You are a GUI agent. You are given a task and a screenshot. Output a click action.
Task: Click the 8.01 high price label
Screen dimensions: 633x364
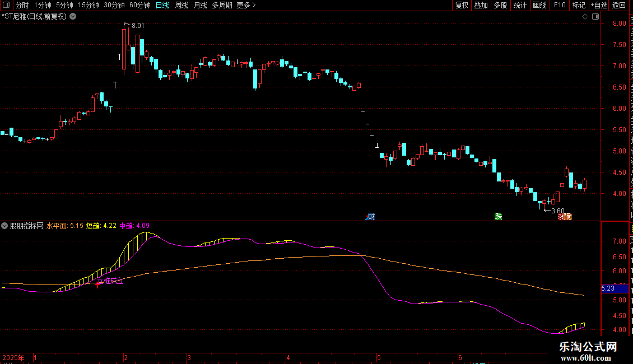click(138, 26)
